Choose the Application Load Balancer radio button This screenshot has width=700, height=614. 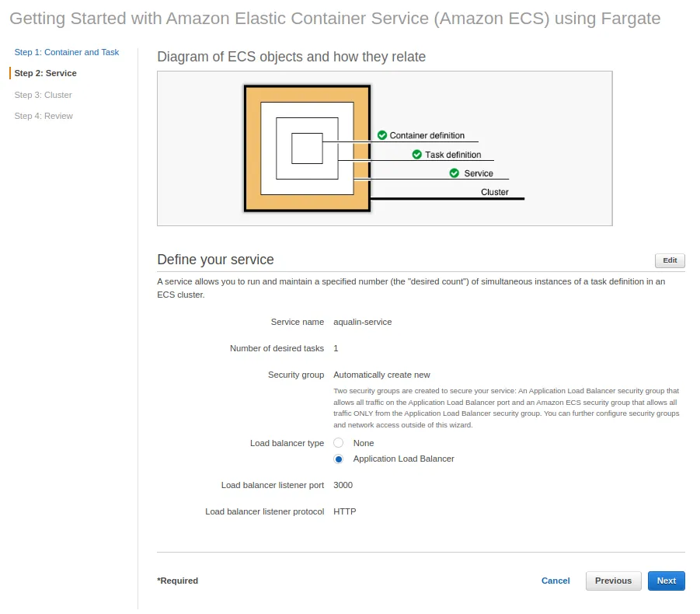click(x=339, y=459)
